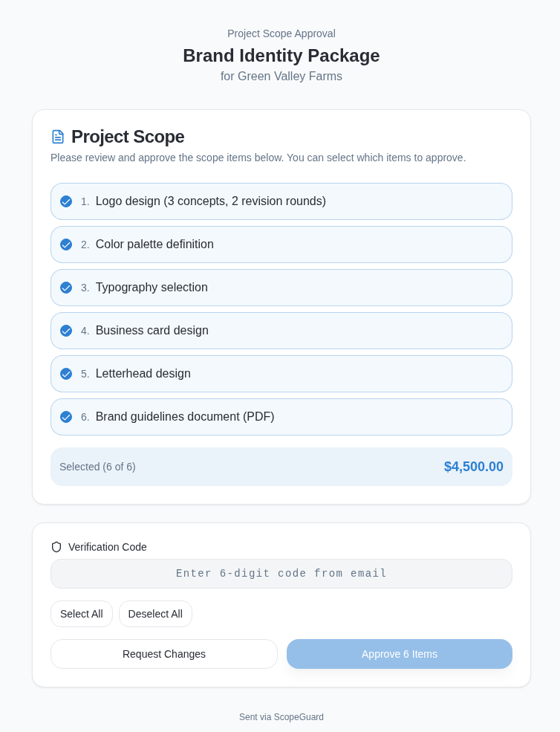This screenshot has height=732, width=560.
Task: Click the Request Changes button
Action: [x=163, y=654]
